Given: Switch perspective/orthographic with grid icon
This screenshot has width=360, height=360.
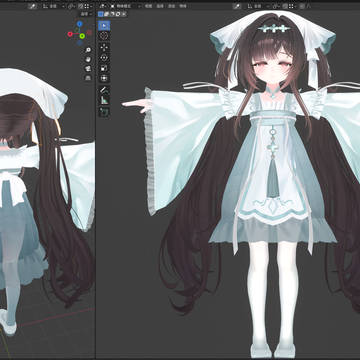Looking at the screenshot, I should tap(88, 78).
